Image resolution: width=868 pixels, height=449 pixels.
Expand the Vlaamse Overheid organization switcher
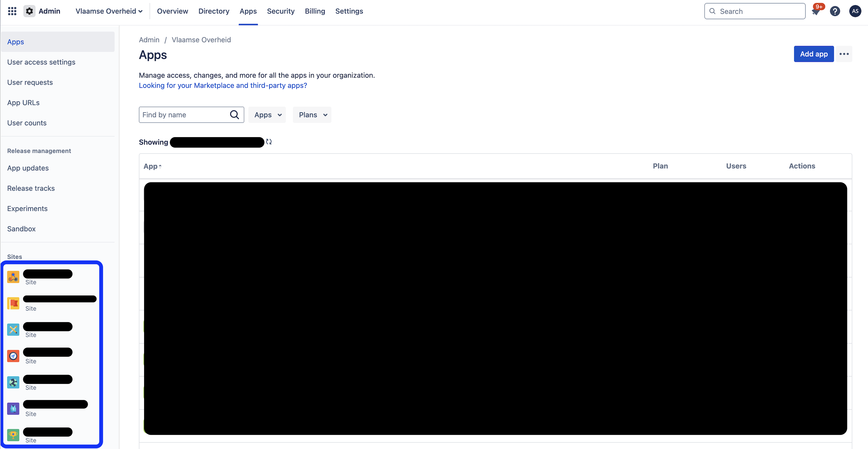109,11
